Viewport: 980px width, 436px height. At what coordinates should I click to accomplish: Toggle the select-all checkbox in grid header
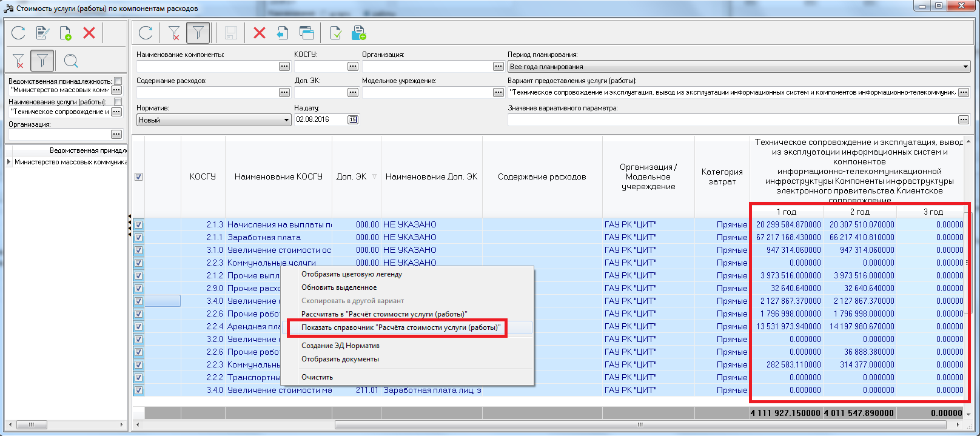pos(138,177)
